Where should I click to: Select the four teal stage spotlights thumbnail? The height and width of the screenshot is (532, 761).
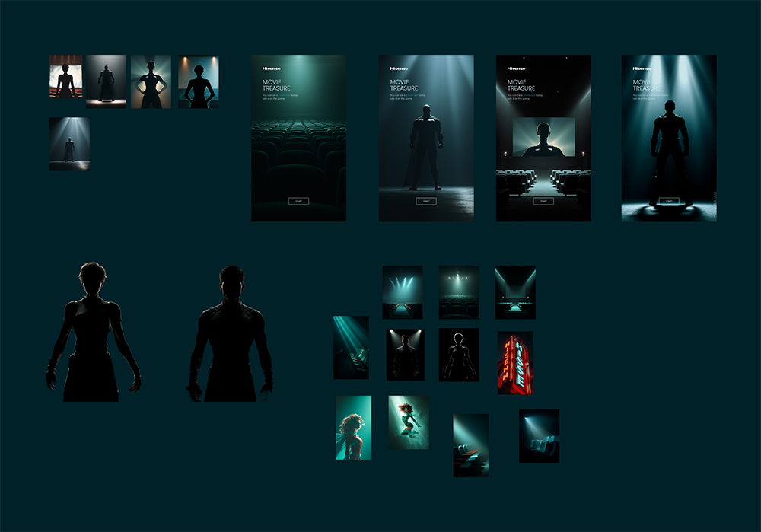402,292
